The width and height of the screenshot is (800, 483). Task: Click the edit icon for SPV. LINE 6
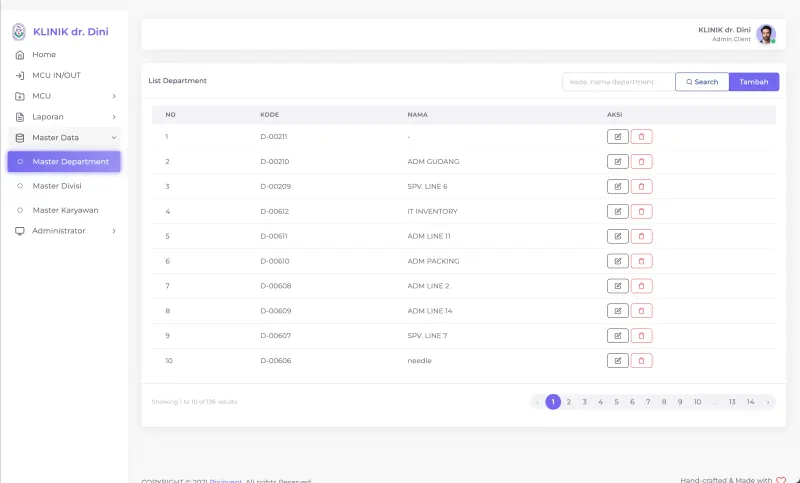click(617, 187)
